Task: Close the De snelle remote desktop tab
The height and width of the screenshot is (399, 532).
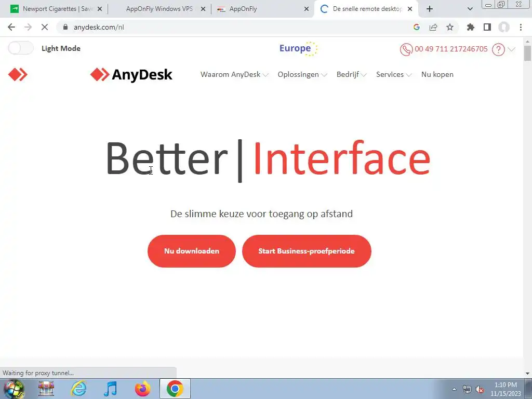Action: tap(410, 9)
